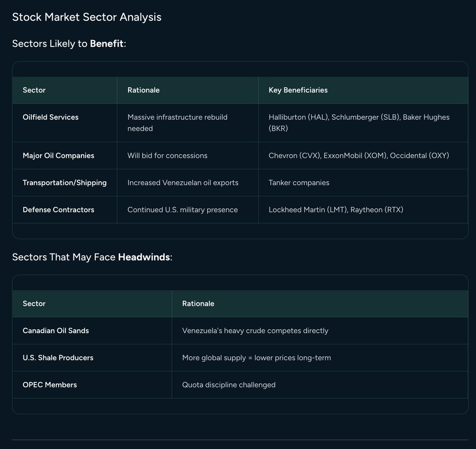Click the Massive infrastructure rebuild needed text
476x449 pixels.
pyautogui.click(x=177, y=123)
